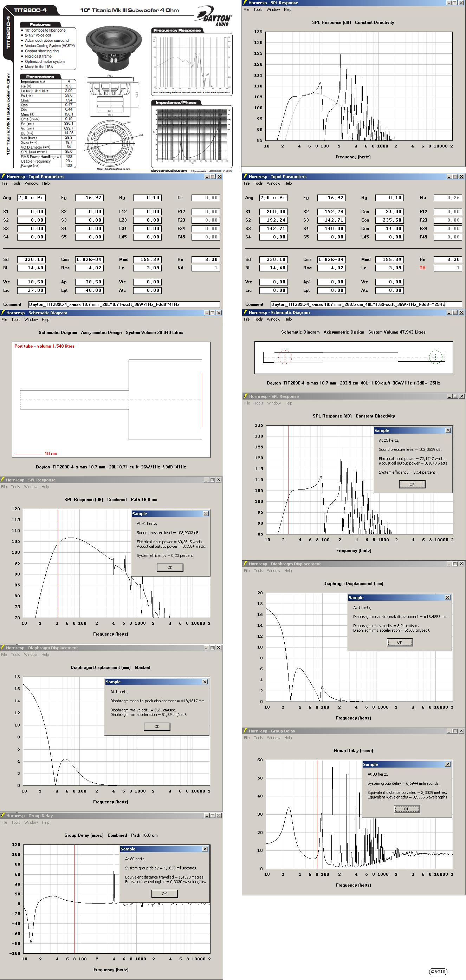This screenshot has width=466, height=980.
Task: Dismiss the 6,6944 milliseconds group delay dialog with OK
Action: tap(407, 809)
